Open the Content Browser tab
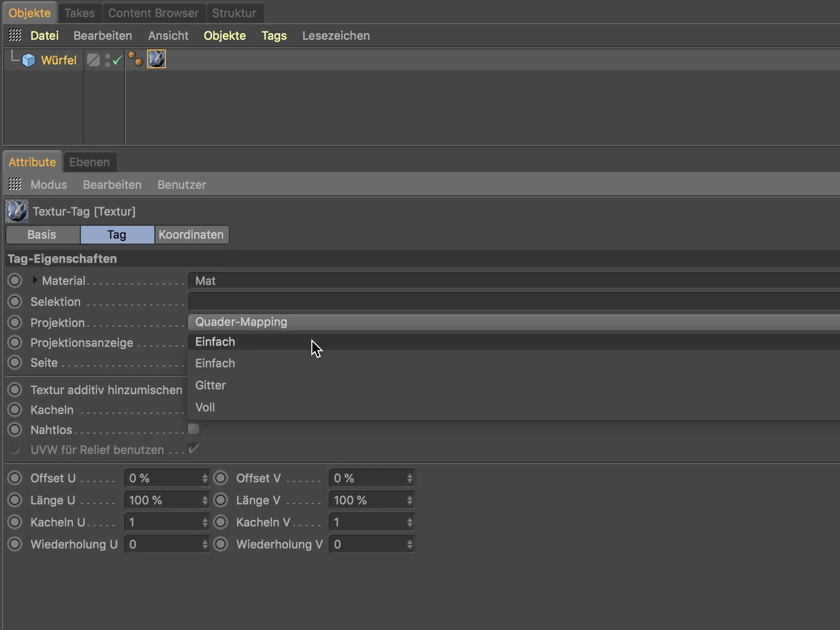 [x=153, y=13]
